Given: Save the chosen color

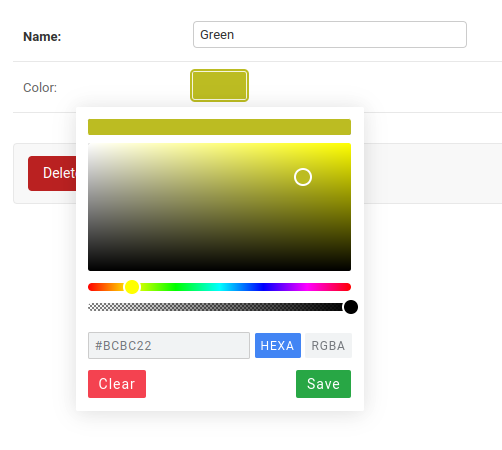Looking at the screenshot, I should (x=323, y=384).
